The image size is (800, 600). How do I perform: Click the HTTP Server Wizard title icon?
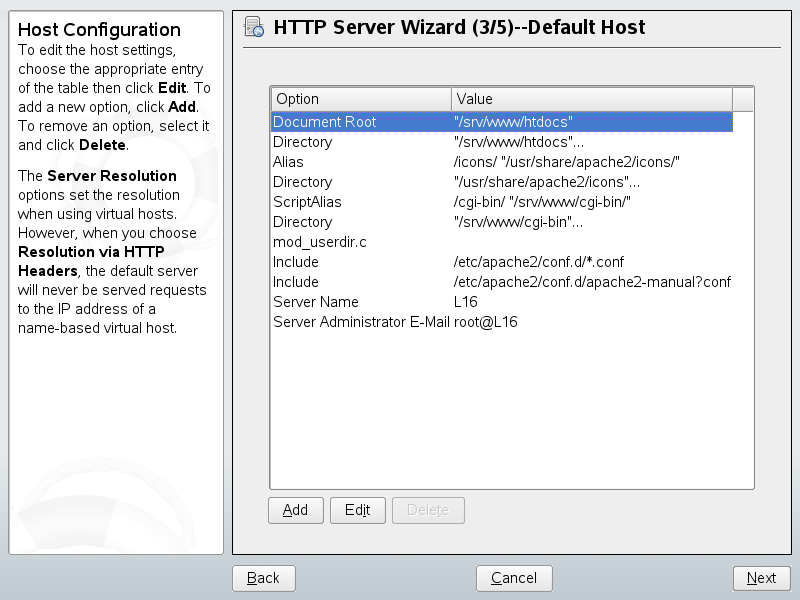point(254,28)
